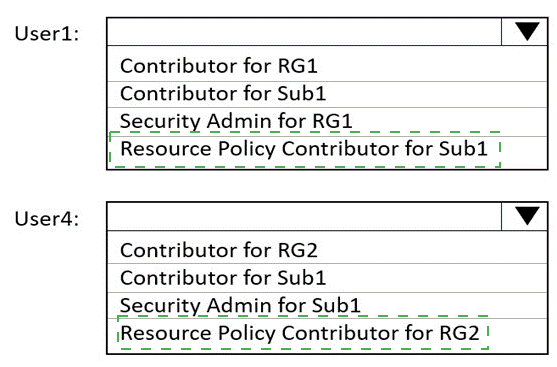Click the black triangle icon beside User1

point(527,32)
